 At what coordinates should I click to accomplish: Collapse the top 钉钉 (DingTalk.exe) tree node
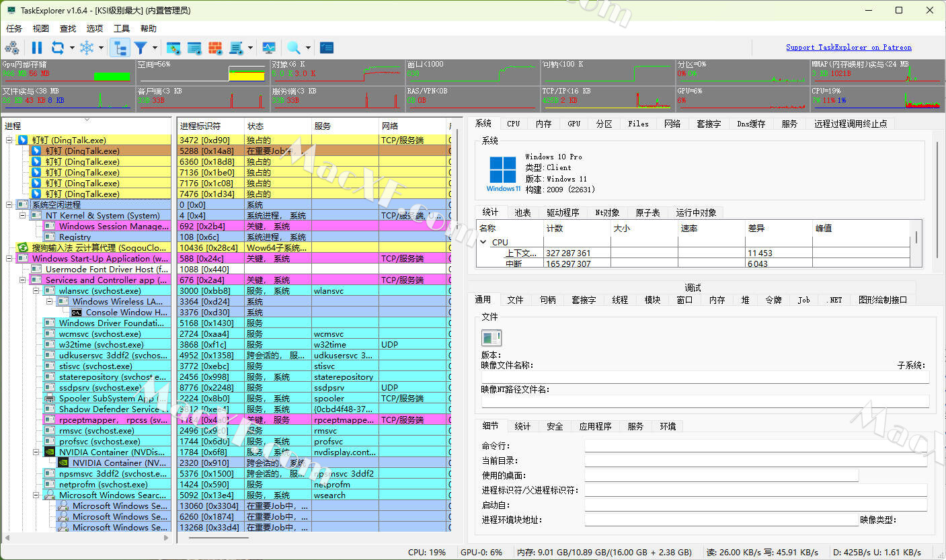tap(9, 140)
